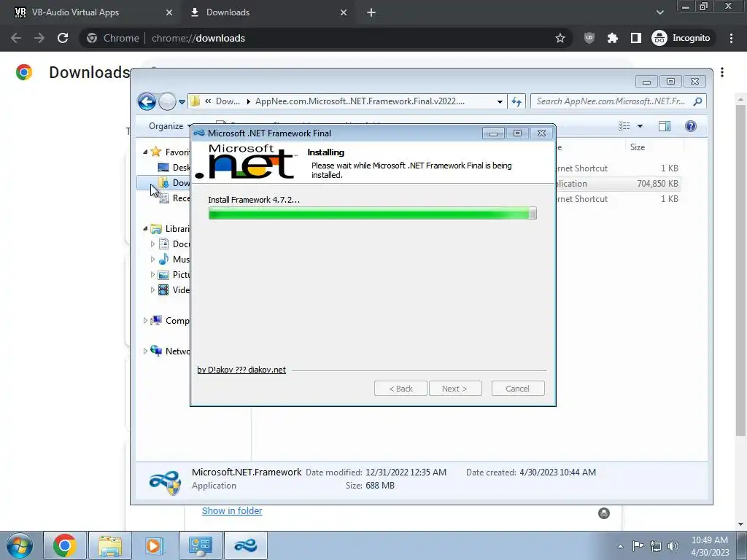Viewport: 747px width, 560px height.
Task: Toggle the Chrome side panel icon
Action: (x=636, y=38)
